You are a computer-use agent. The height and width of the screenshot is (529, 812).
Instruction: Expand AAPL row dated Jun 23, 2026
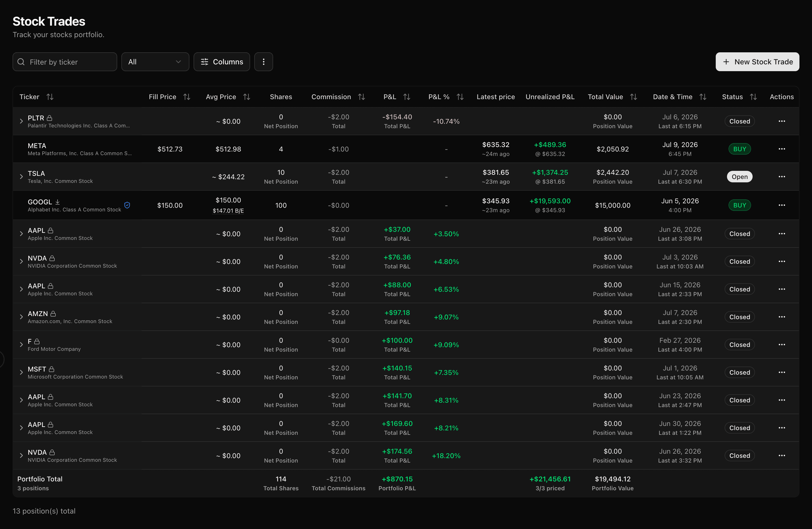coord(21,400)
